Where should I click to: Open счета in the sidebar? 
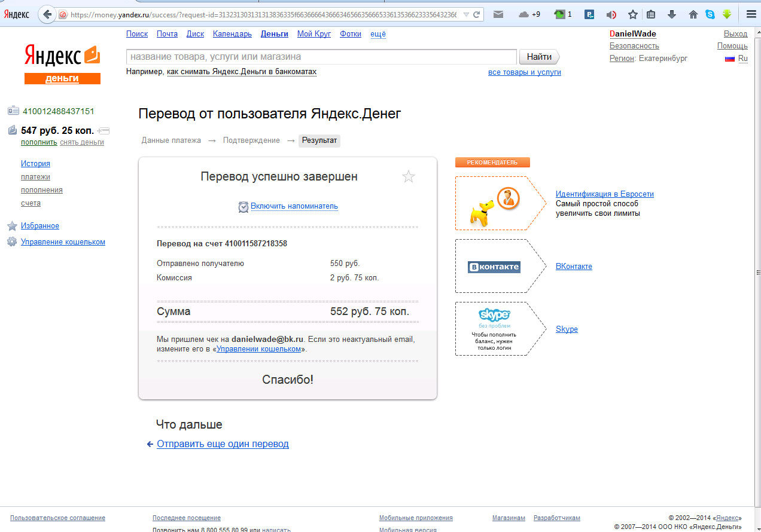(31, 203)
